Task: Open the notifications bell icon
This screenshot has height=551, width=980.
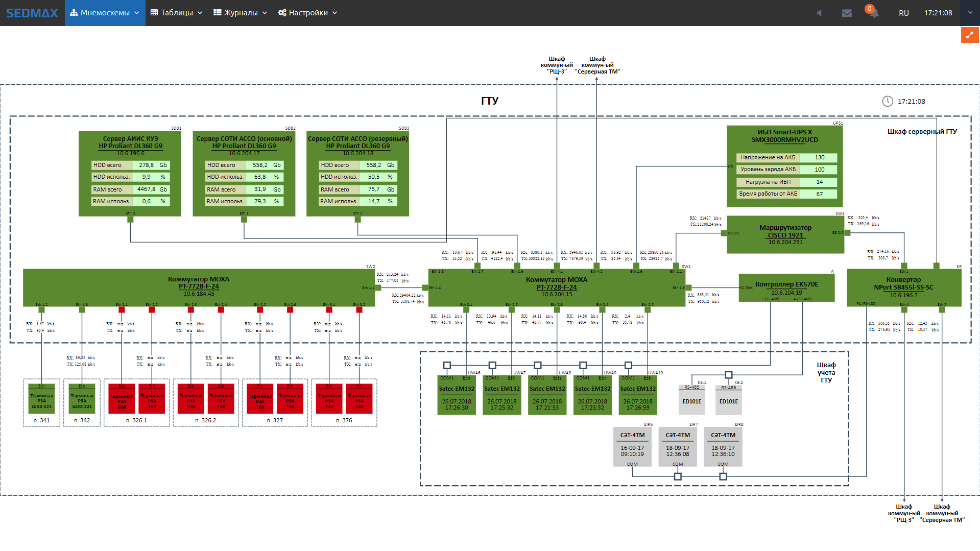Action: point(874,13)
